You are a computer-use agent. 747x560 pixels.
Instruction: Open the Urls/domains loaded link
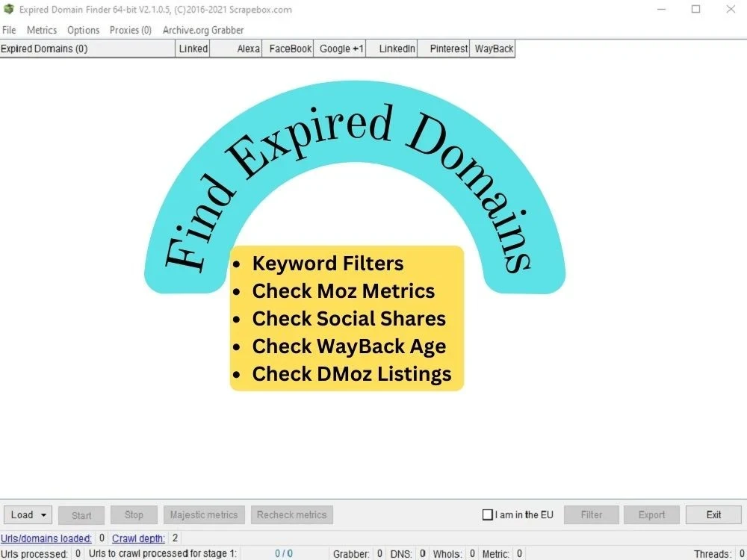[x=46, y=538]
